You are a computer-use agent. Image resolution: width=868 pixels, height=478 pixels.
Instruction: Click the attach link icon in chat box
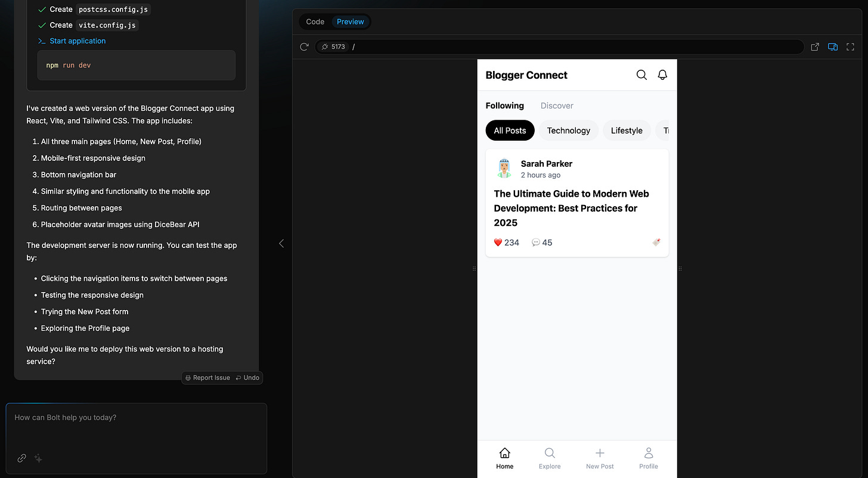(21, 458)
